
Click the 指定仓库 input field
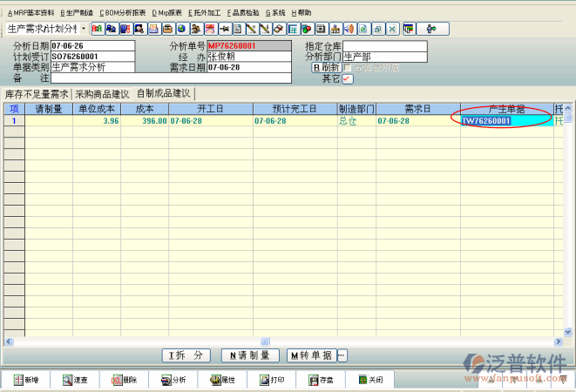[x=384, y=45]
